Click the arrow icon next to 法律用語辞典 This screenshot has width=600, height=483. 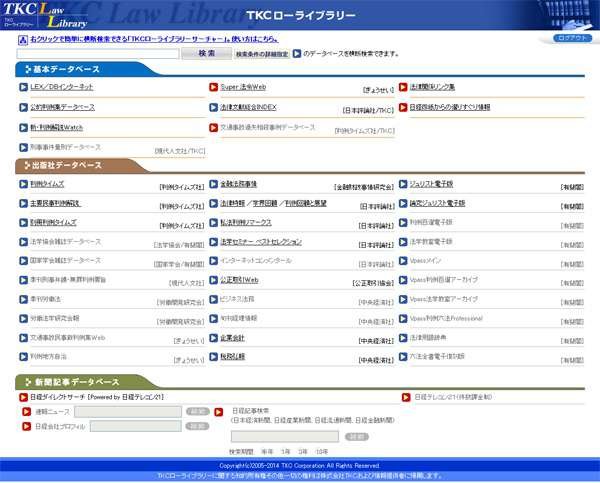click(403, 338)
